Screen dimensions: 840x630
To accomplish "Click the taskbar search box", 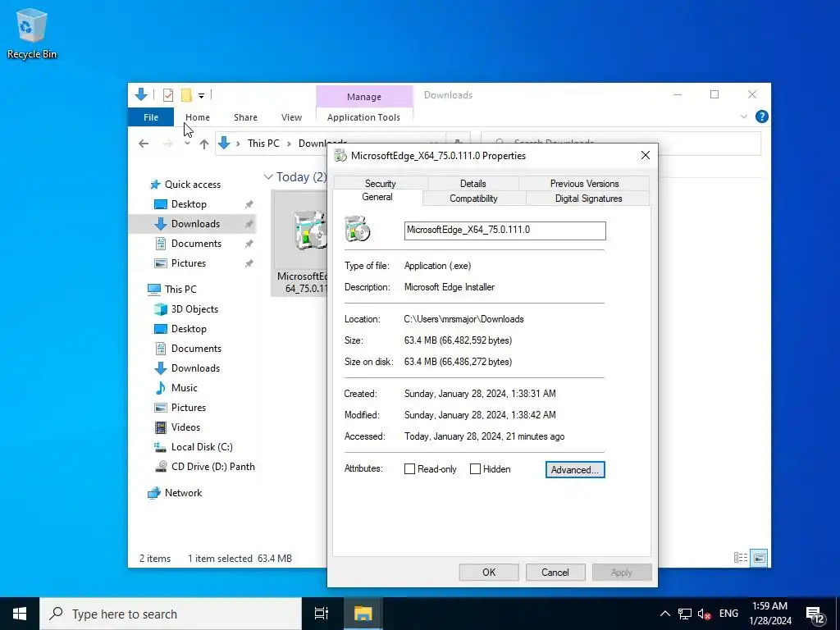I will (x=171, y=614).
